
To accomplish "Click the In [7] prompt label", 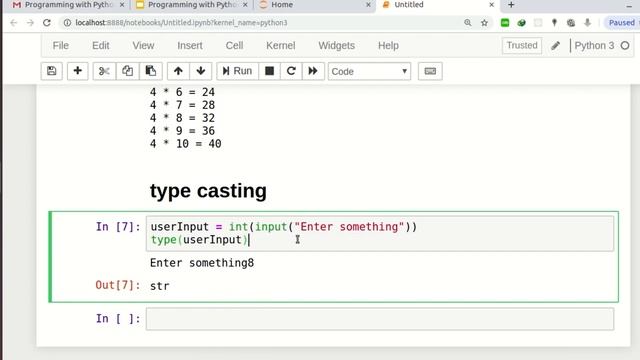I will click(x=118, y=227).
